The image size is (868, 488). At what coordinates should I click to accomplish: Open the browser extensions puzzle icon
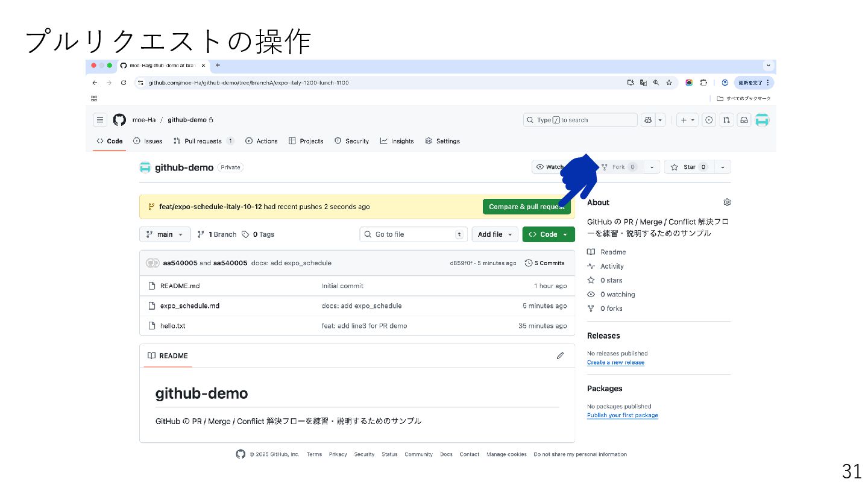click(x=703, y=83)
